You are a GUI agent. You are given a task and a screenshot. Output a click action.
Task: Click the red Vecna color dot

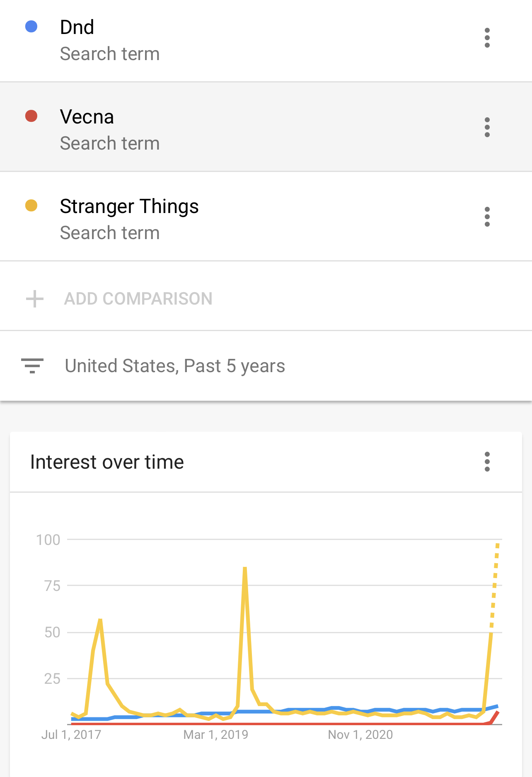[31, 116]
